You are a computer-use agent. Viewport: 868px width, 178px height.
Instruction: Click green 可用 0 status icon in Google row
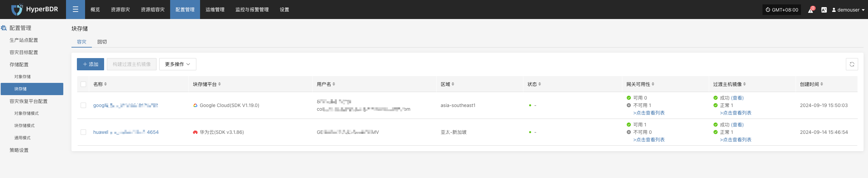(x=629, y=98)
